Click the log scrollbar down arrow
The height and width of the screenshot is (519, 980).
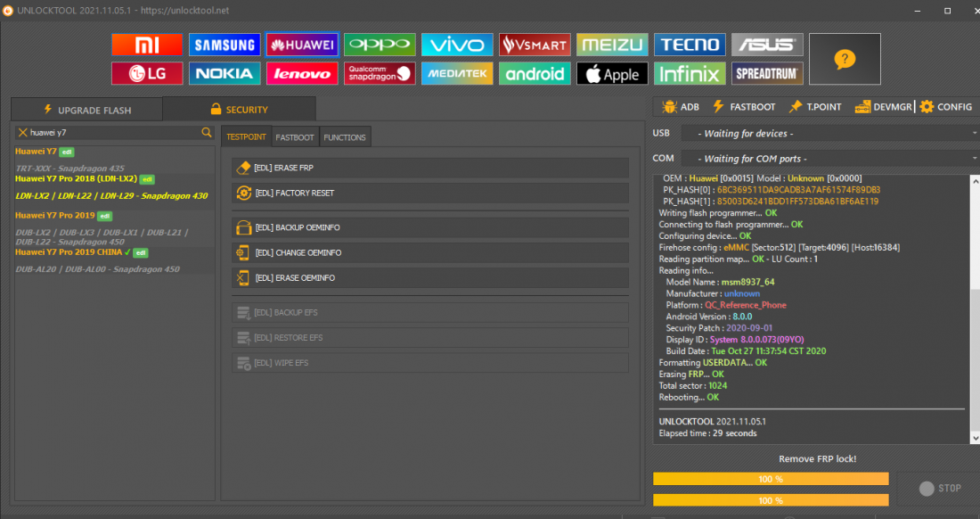click(975, 439)
